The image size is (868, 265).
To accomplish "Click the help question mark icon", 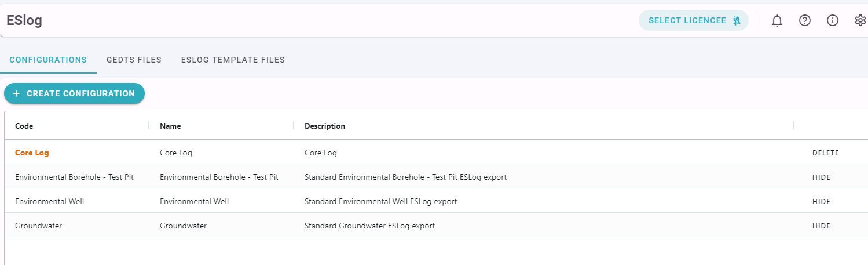I will coord(805,20).
